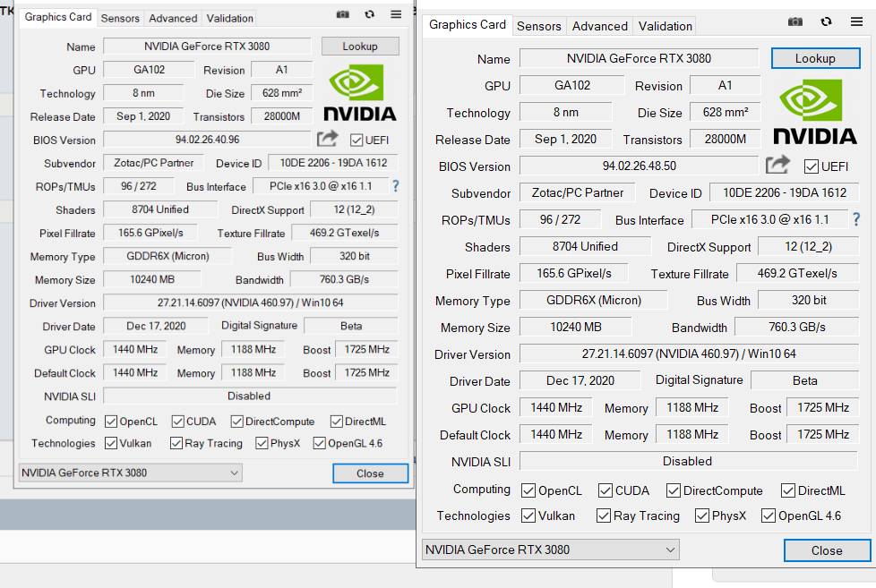Screen dimensions: 876x588
Task: Click the Name field in left window
Action: pos(207,47)
